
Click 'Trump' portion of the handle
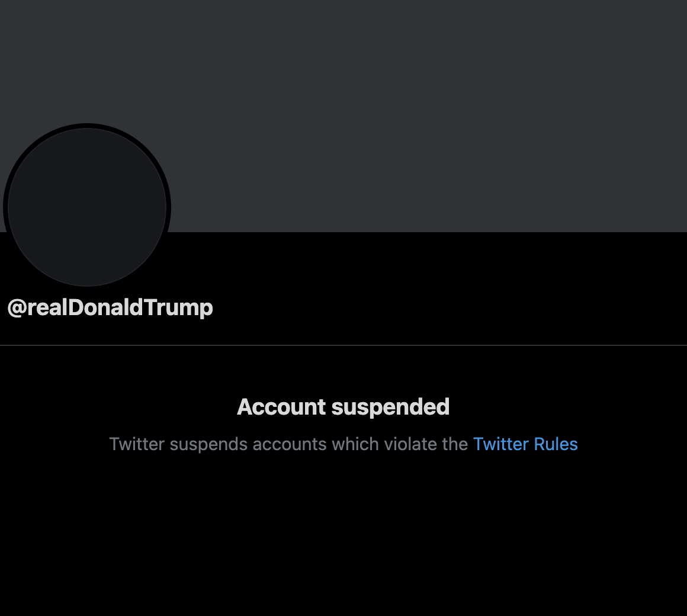point(178,308)
